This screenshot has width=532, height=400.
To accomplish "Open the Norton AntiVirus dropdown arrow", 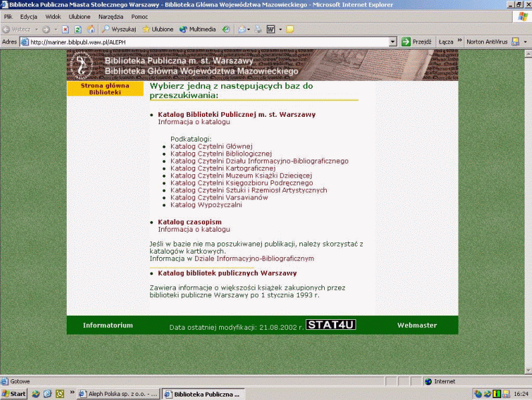I will pos(525,41).
